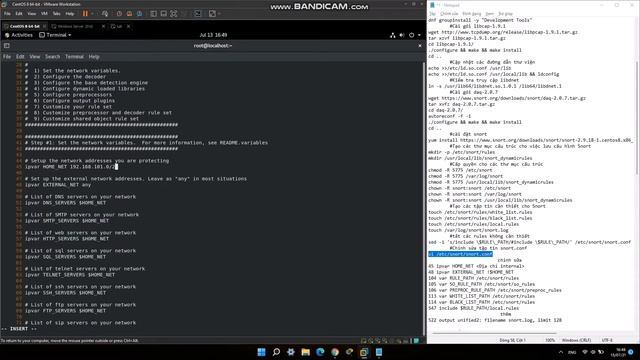Open File Explorer folder on taskbar
The image size is (640, 360).
[x=305, y=352]
